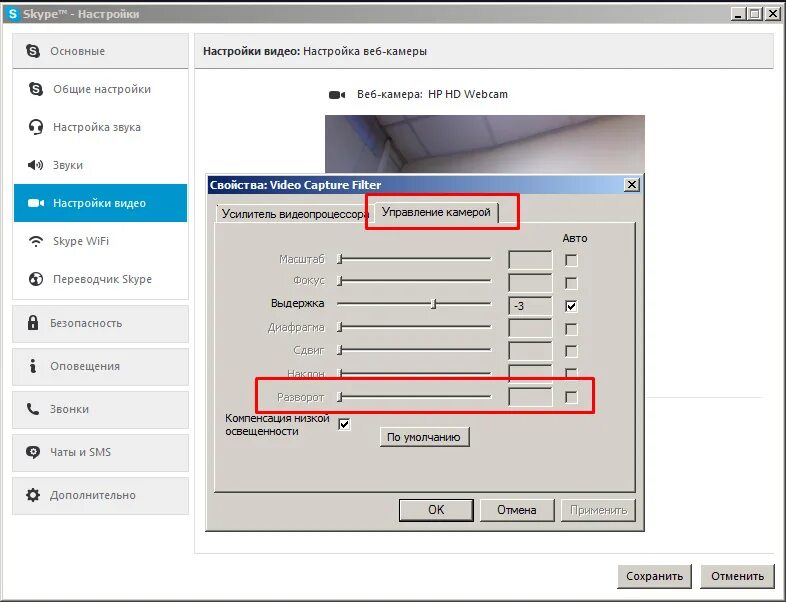Toggle Авто checkbox for Разворот

pos(571,397)
